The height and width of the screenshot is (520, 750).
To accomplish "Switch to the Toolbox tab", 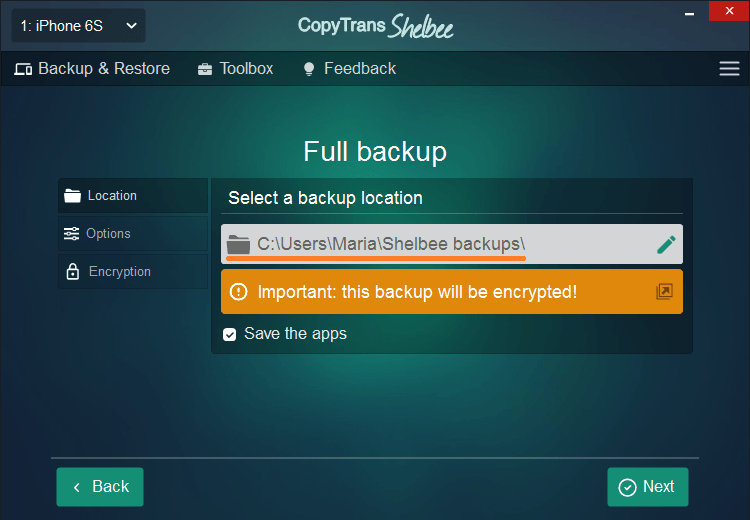I will pos(235,69).
